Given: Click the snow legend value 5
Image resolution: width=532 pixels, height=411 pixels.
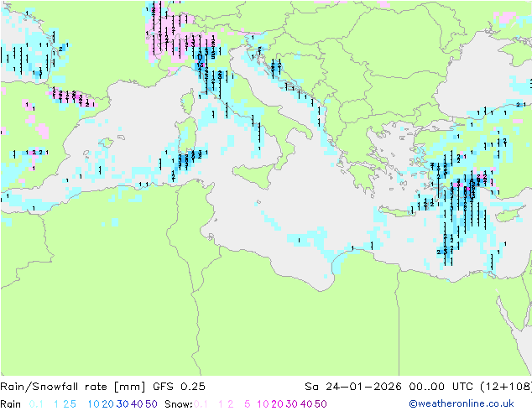Looking at the screenshot, I should pyautogui.click(x=248, y=404).
